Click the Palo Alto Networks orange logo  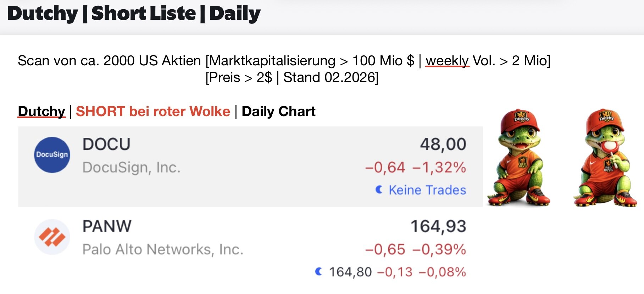click(52, 237)
